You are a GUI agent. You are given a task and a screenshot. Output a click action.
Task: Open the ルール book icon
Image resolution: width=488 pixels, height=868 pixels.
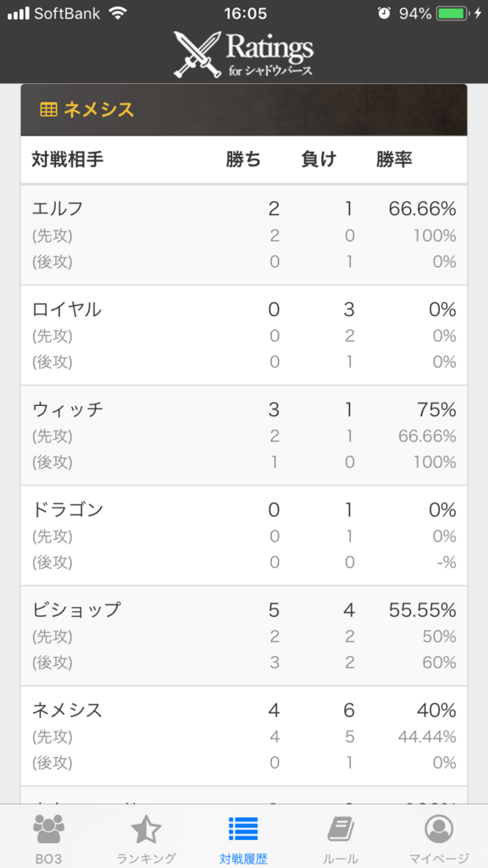pos(341,829)
